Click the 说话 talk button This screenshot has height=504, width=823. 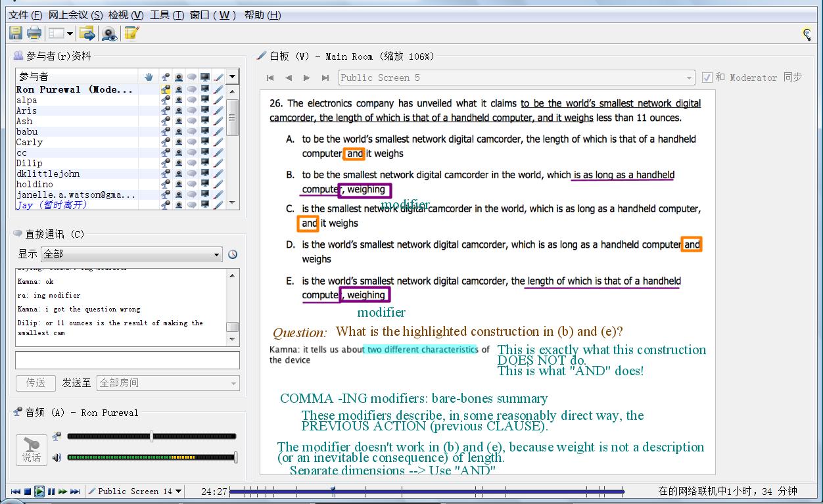click(x=32, y=449)
